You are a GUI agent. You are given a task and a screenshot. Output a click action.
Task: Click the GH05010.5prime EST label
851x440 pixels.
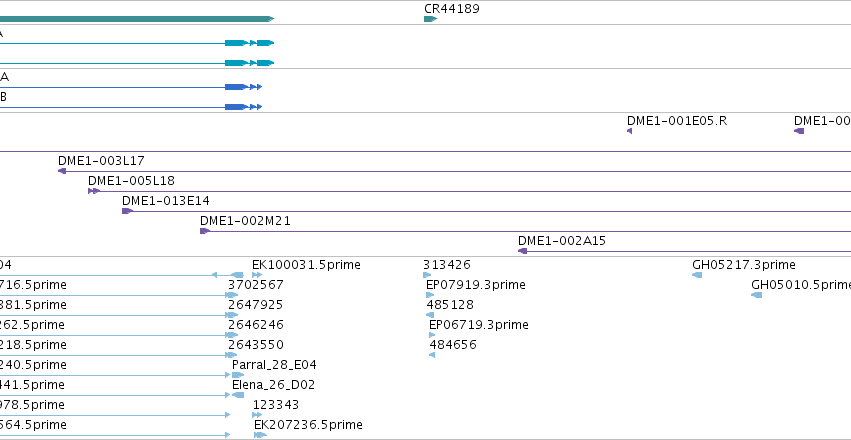point(801,284)
